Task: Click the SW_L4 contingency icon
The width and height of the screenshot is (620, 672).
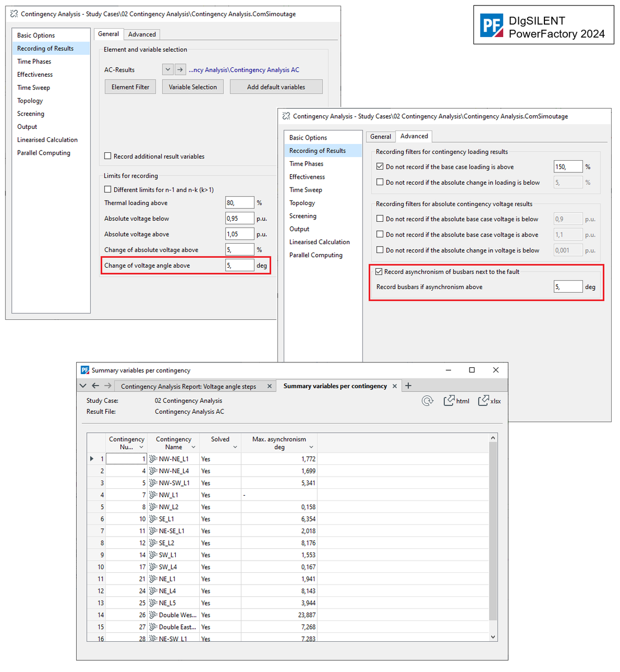Action: click(153, 567)
